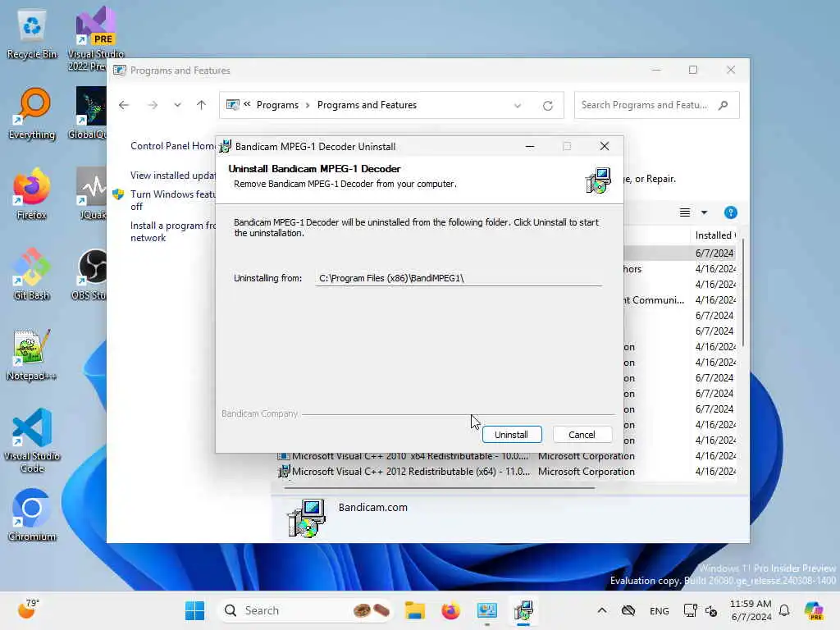Expand the address bar history dropdown
840x630 pixels.
(x=518, y=106)
